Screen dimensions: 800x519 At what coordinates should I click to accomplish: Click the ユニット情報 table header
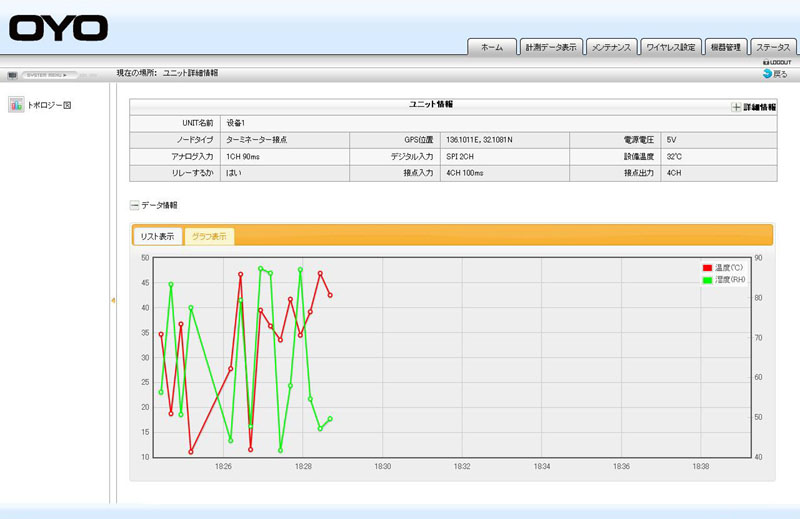point(431,104)
